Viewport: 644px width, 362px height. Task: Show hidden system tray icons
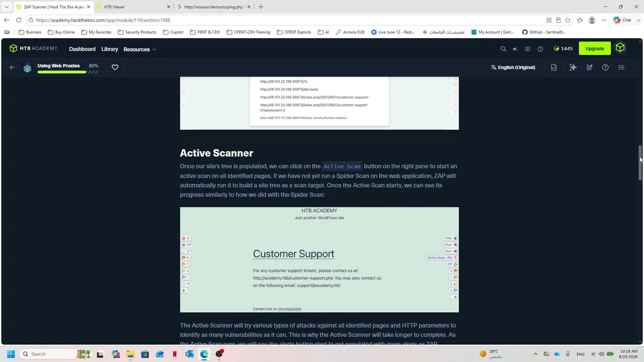tap(535, 354)
